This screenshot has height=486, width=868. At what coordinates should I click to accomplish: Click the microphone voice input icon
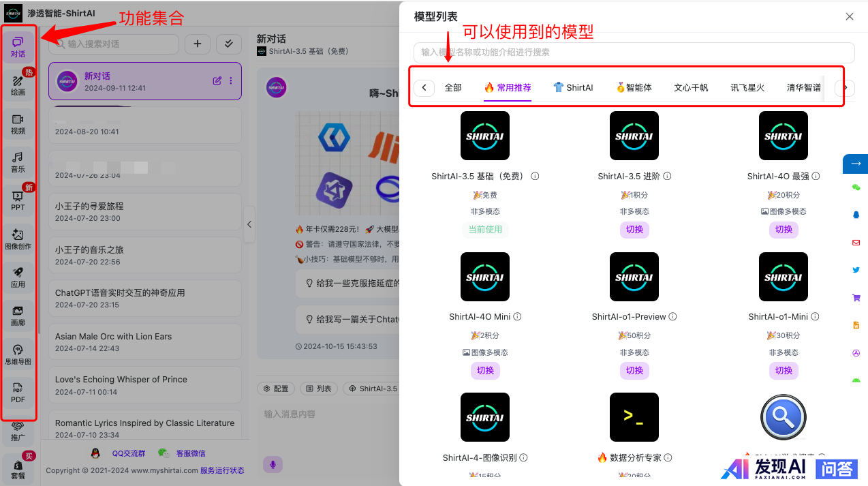point(273,464)
